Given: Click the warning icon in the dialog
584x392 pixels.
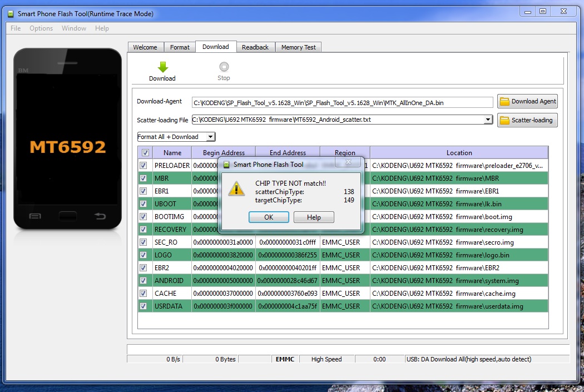Looking at the screenshot, I should tap(237, 188).
